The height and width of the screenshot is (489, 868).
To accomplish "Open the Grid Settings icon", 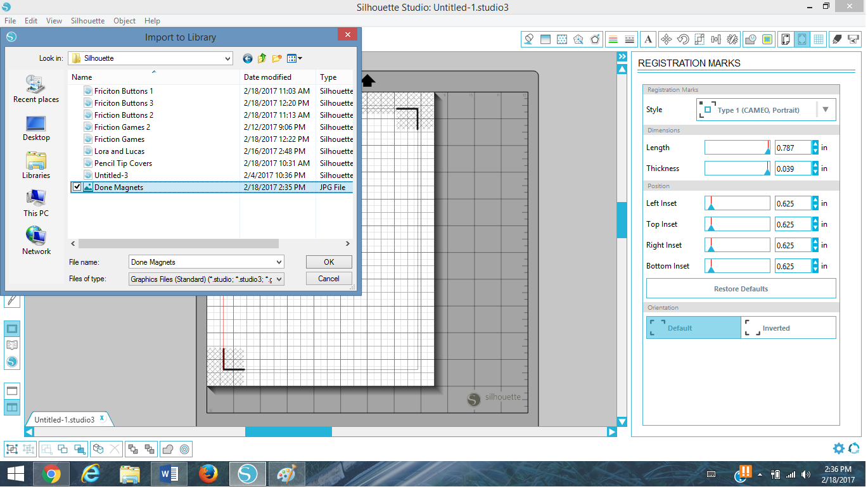I will coord(819,39).
